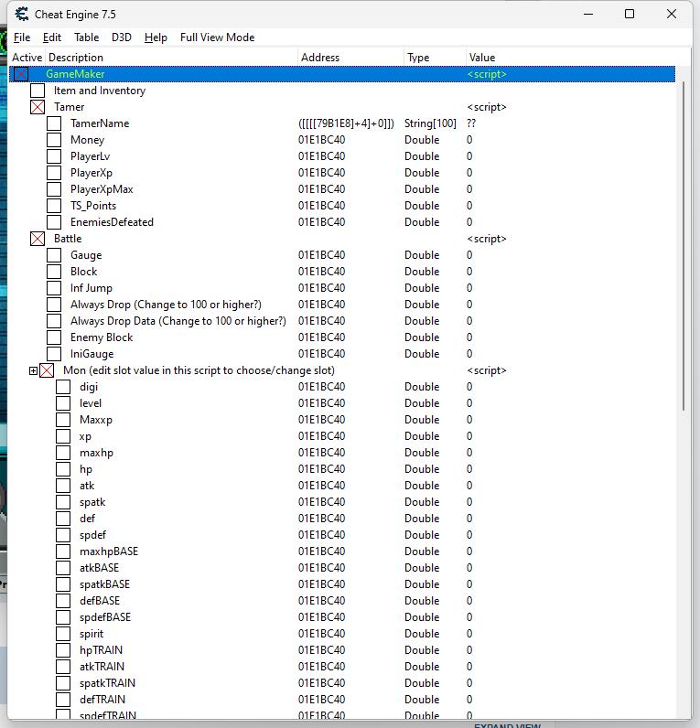Tick the Enemy Block checkbox
Screen dimensions: 700x728
tap(54, 337)
